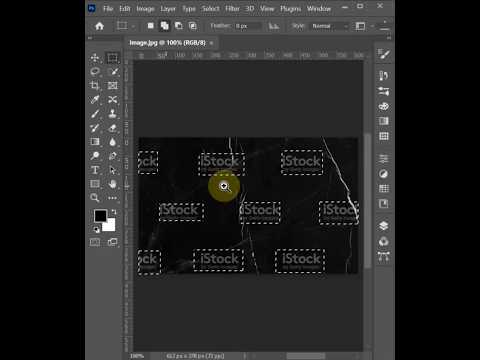Select the Pen tool

pos(112,156)
